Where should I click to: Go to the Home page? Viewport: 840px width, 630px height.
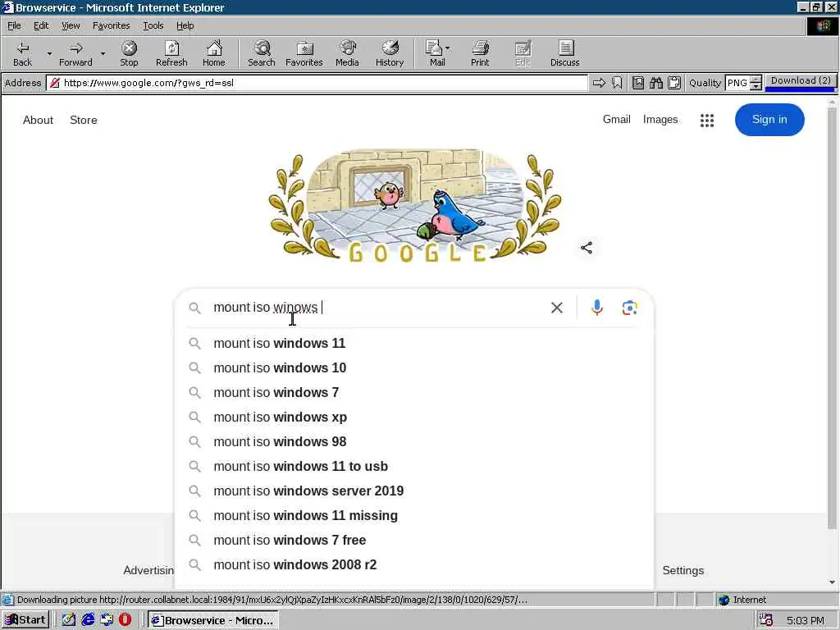tap(214, 53)
